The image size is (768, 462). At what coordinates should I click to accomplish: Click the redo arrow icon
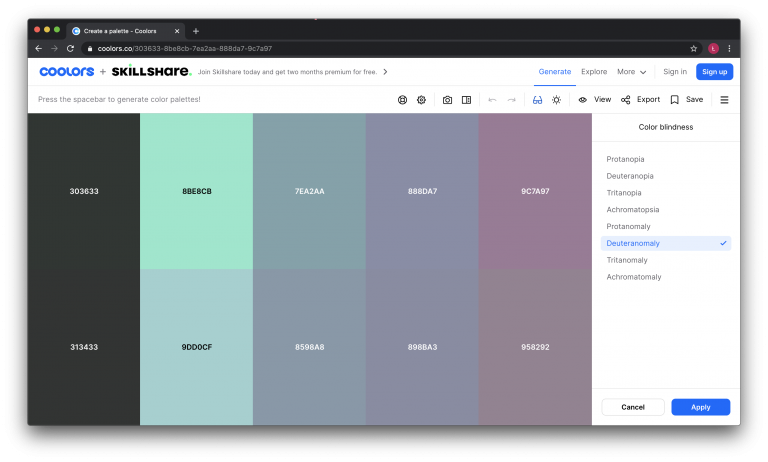pos(511,100)
